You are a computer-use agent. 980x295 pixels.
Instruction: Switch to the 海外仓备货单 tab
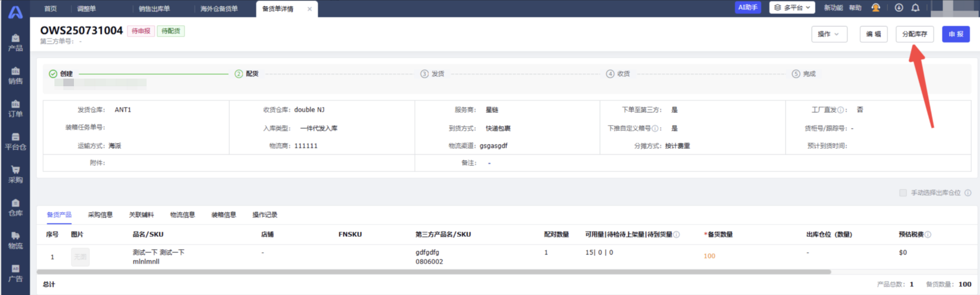click(219, 9)
